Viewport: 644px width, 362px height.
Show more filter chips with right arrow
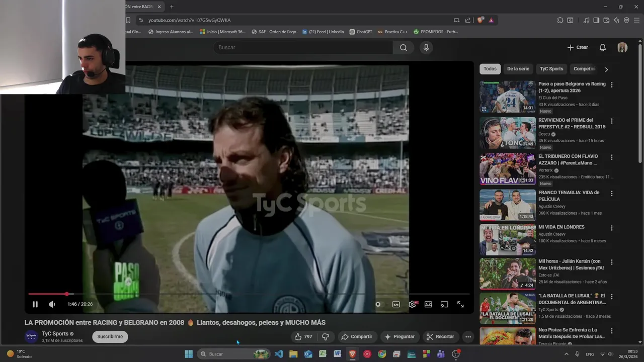click(606, 69)
